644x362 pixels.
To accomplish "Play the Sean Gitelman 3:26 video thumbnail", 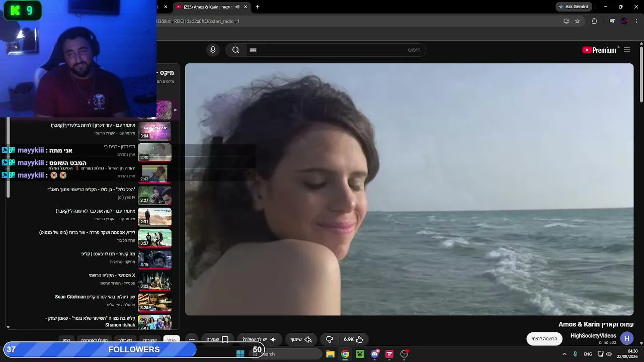I will point(154,302).
